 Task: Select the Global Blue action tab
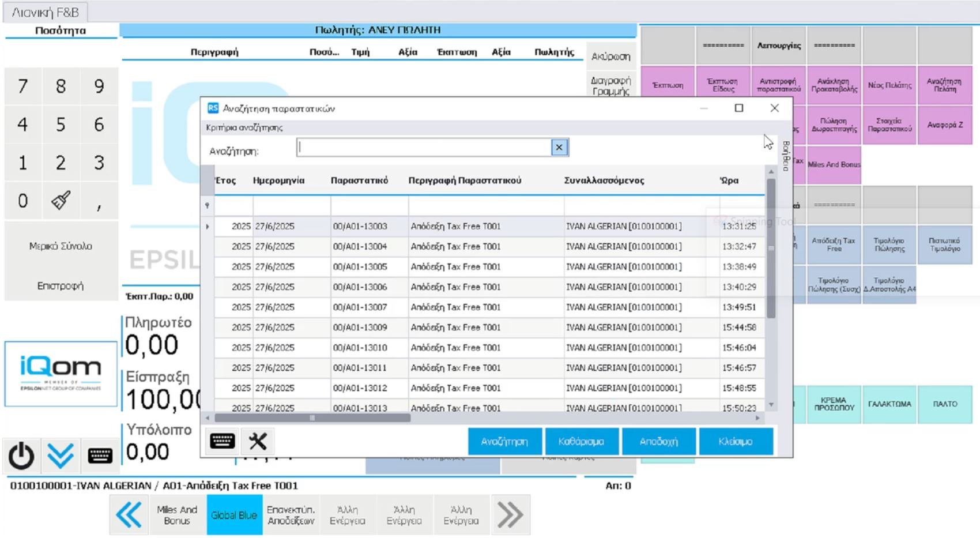[x=234, y=515]
